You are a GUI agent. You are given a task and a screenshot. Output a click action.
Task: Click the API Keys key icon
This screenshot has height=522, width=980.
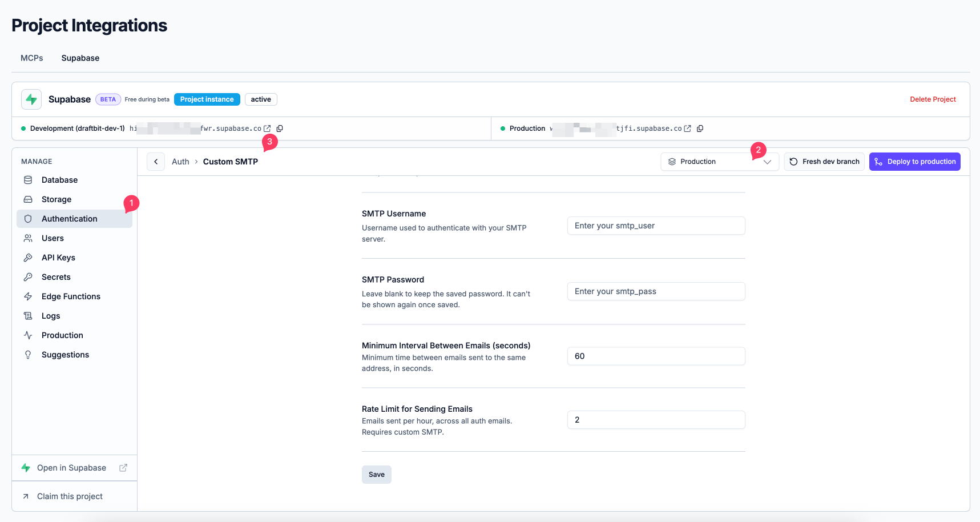28,258
